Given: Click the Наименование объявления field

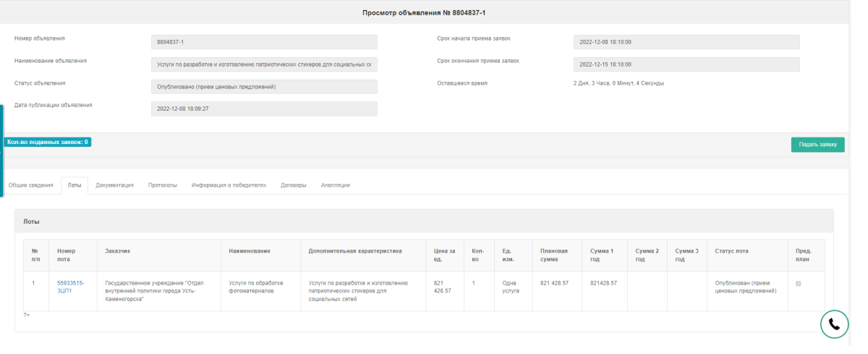Looking at the screenshot, I should coord(264,64).
